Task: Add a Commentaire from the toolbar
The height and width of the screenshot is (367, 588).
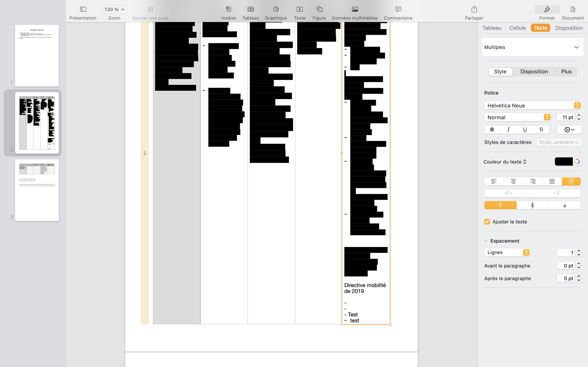Action: [398, 9]
